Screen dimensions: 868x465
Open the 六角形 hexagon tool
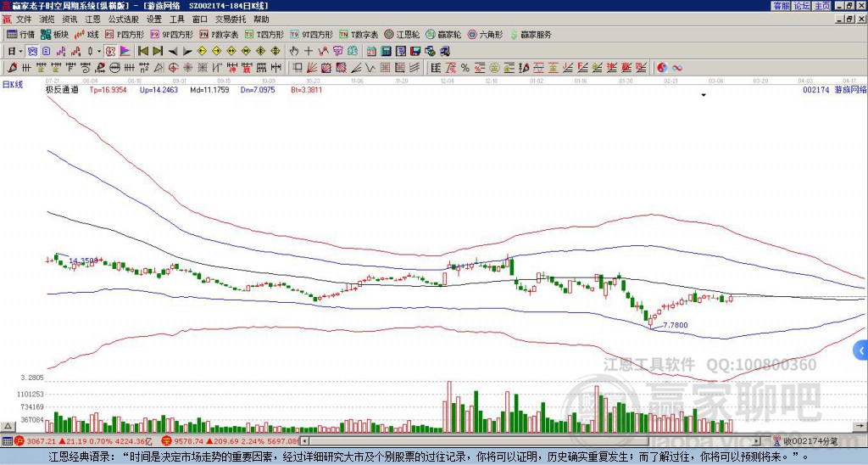pyautogui.click(x=485, y=34)
